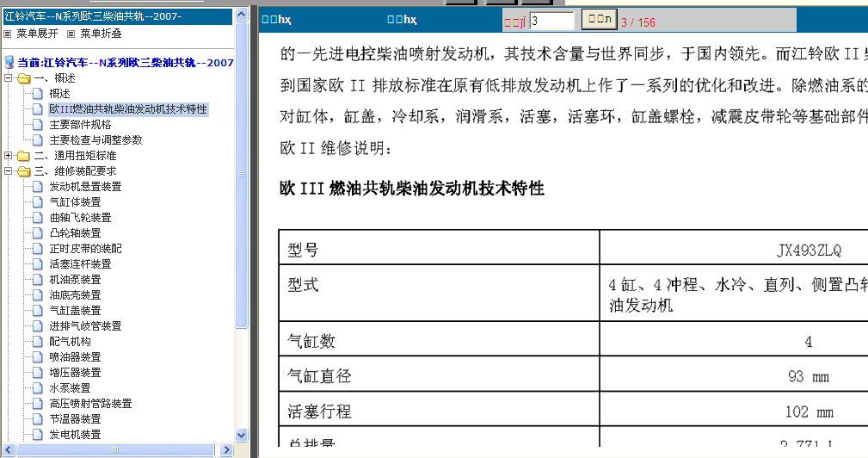Click the folder icon of 一、概述
Viewport: 868px width, 458px height.
[23, 78]
